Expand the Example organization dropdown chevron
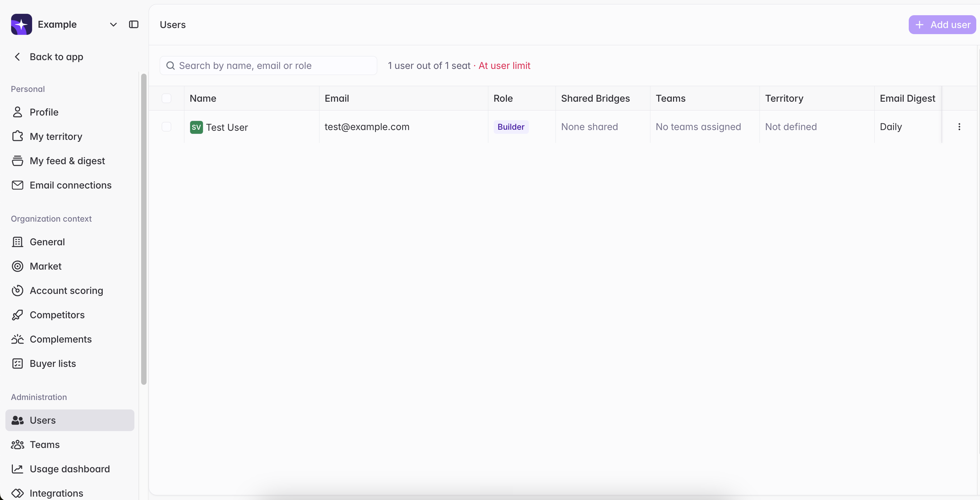 pos(113,25)
